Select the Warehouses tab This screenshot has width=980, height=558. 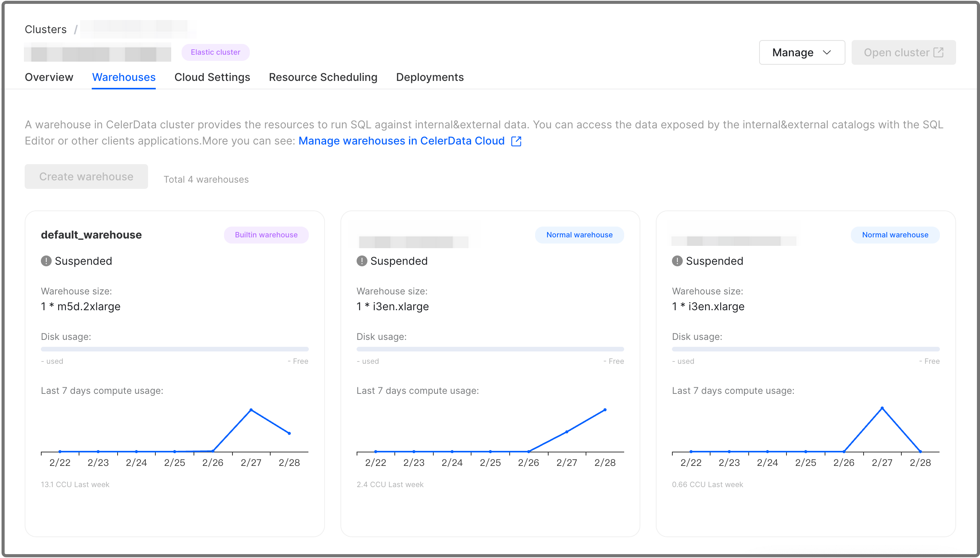[124, 77]
